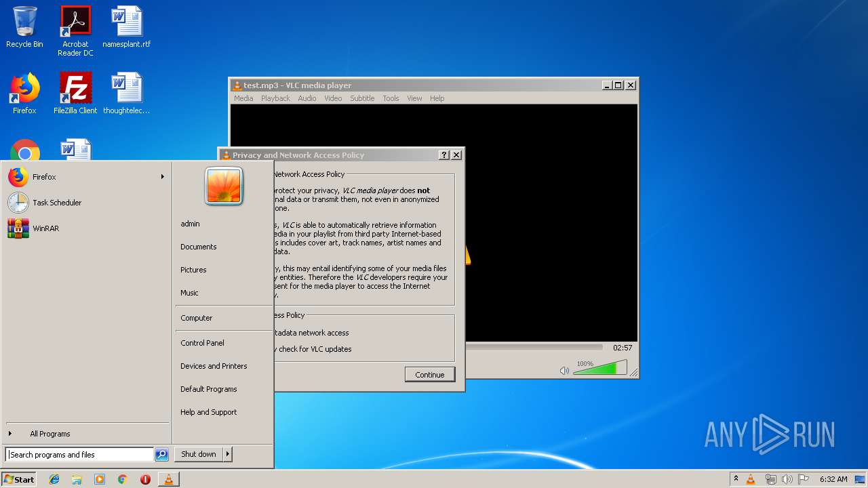Viewport: 868px width, 488px height.
Task: Open Default Programs from Start menu
Action: click(x=209, y=389)
